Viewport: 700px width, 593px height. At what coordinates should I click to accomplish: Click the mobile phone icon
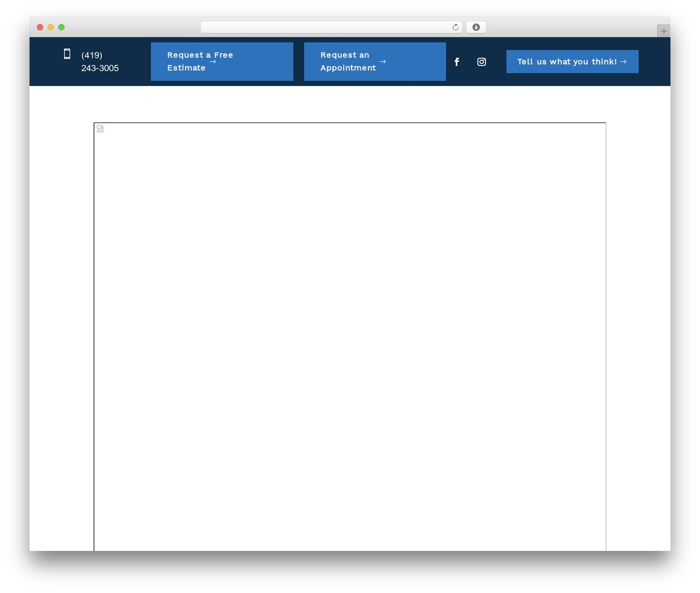(67, 54)
